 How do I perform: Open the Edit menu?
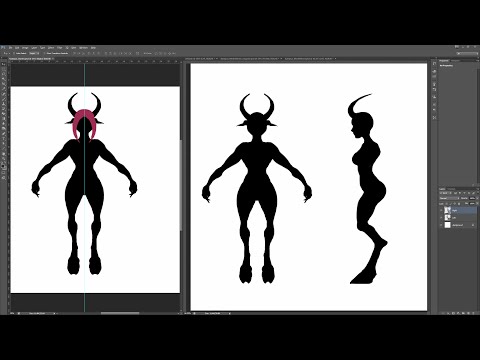click(17, 48)
